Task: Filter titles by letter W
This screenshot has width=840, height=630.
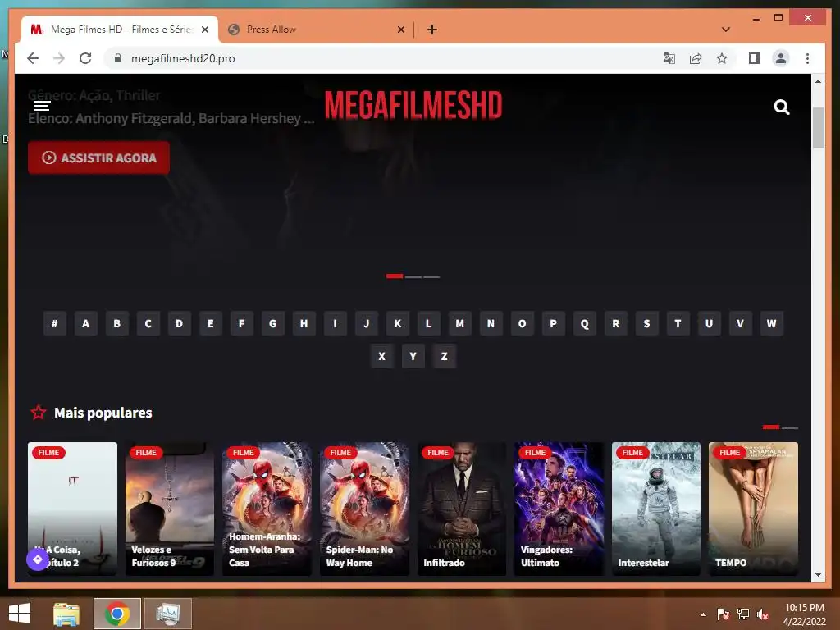Action: pos(771,323)
